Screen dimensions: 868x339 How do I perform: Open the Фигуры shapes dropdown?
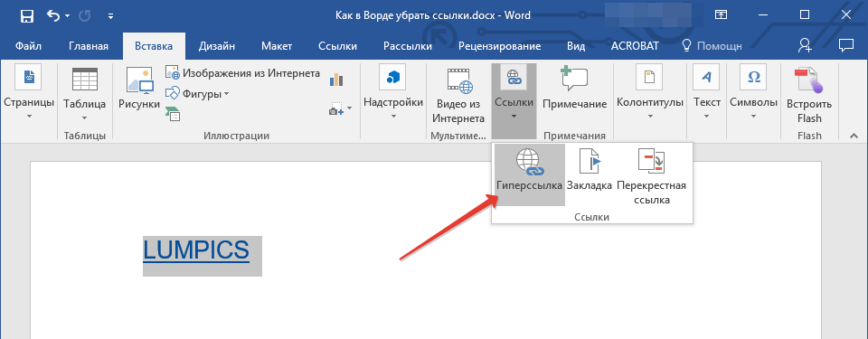coord(197,94)
